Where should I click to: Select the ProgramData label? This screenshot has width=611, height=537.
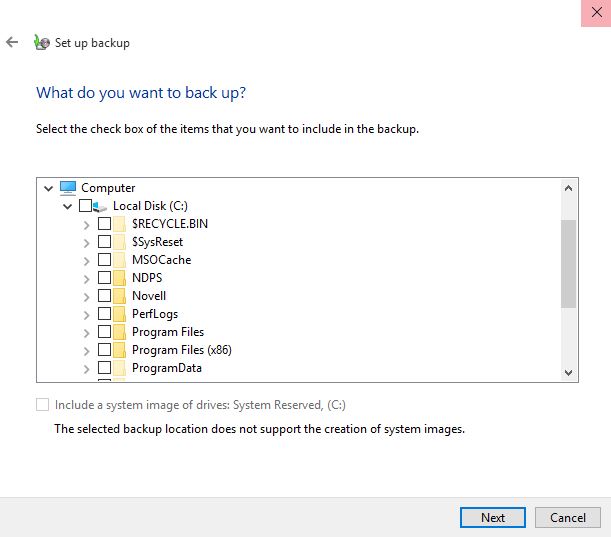point(166,368)
